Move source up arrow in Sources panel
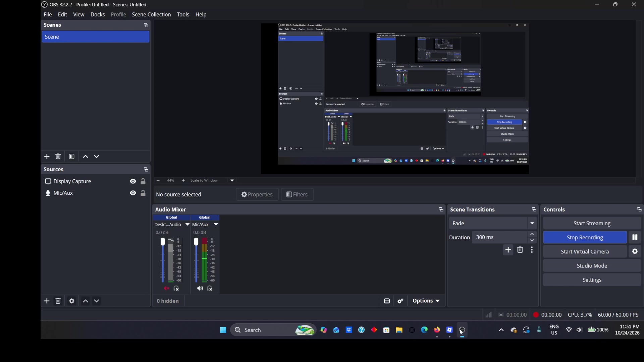 [x=86, y=301]
